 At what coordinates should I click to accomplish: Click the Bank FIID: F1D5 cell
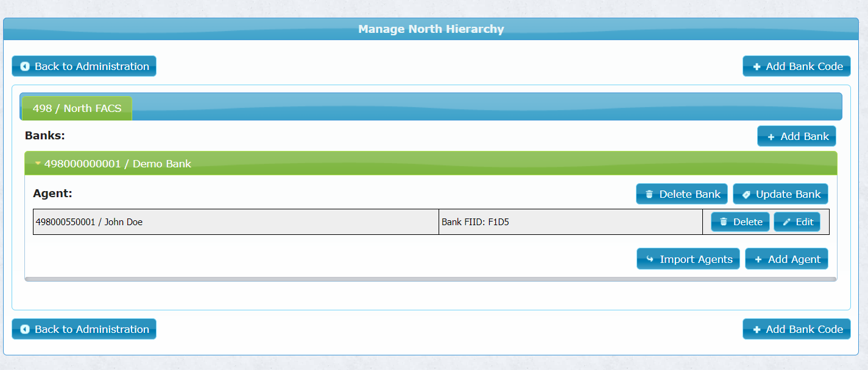coord(570,222)
